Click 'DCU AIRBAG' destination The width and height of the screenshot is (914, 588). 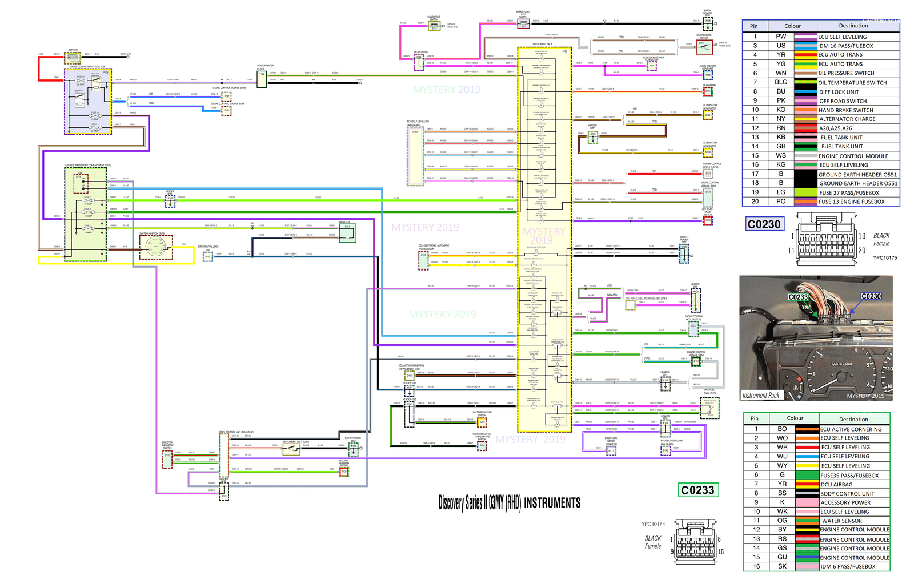(x=836, y=485)
